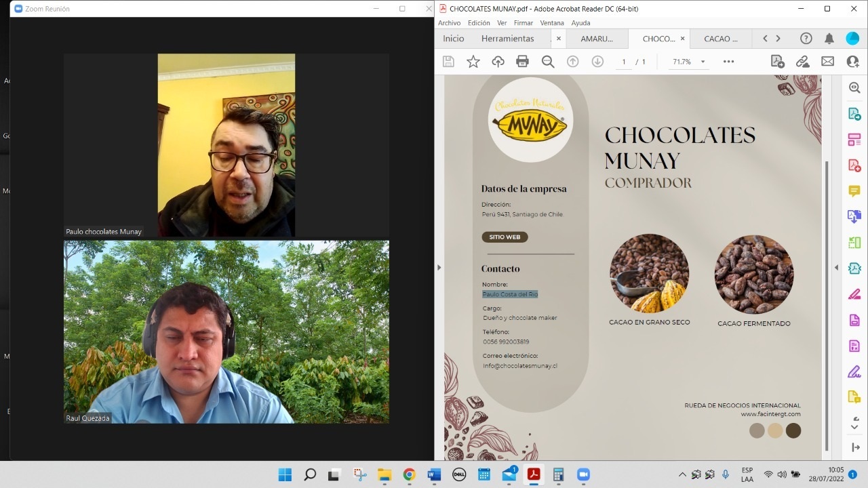Open Zoom from the Windows taskbar

point(583,474)
